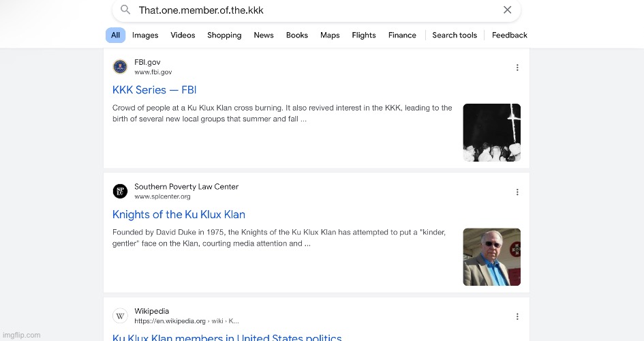Click the cross burning thumbnail
The height and width of the screenshot is (341, 644).
click(491, 132)
